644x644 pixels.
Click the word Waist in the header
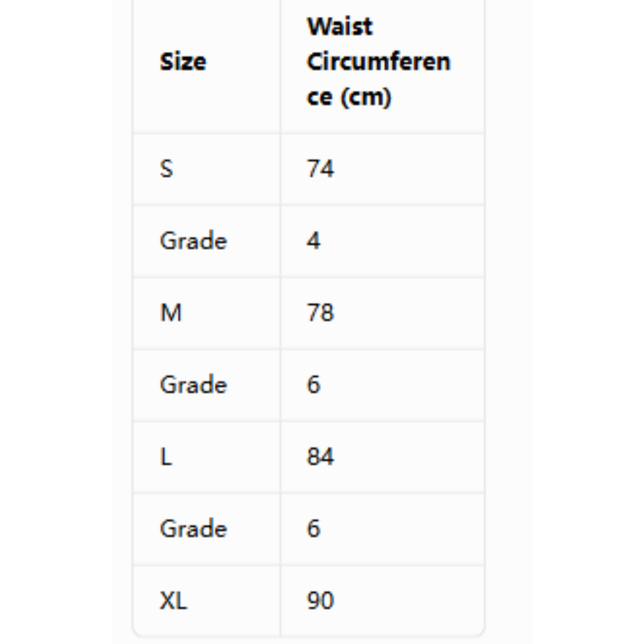[340, 27]
